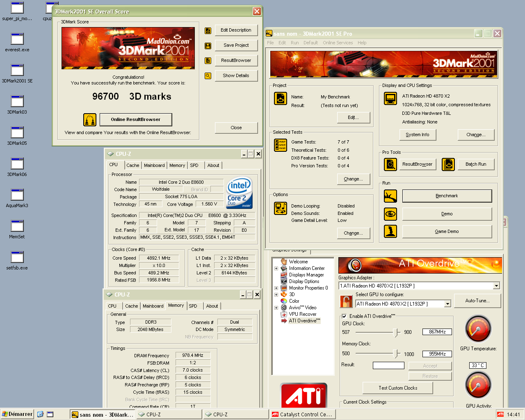Image resolution: width=525 pixels, height=420 pixels.
Task: Switch to About tab in lower CPU-Z
Action: 212,306
